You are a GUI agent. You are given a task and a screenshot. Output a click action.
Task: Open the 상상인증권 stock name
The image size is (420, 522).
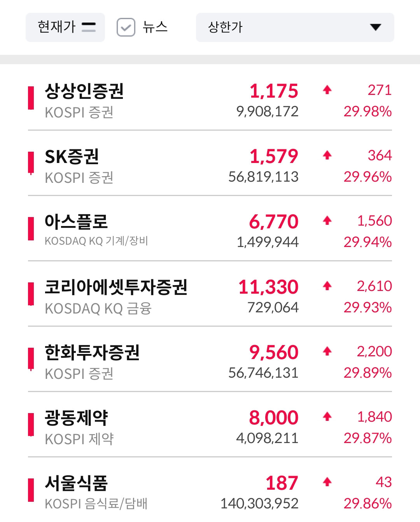pyautogui.click(x=84, y=91)
